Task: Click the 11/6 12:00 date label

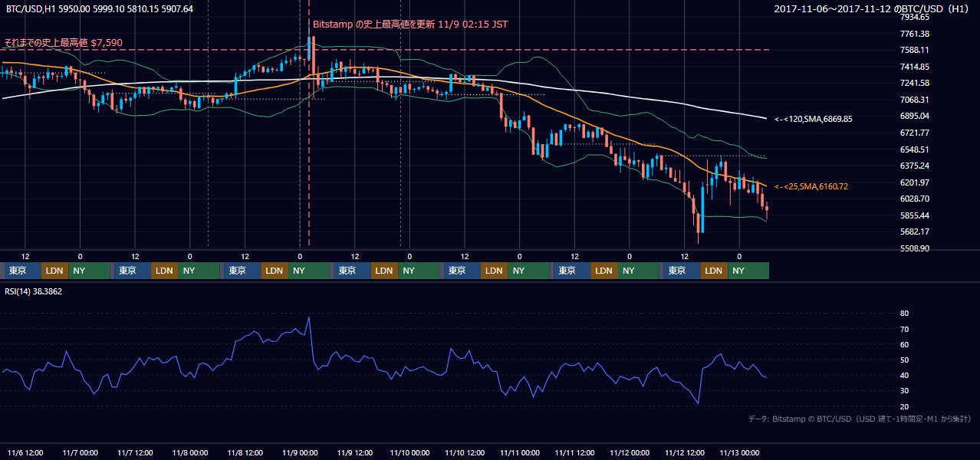Action: tap(25, 452)
